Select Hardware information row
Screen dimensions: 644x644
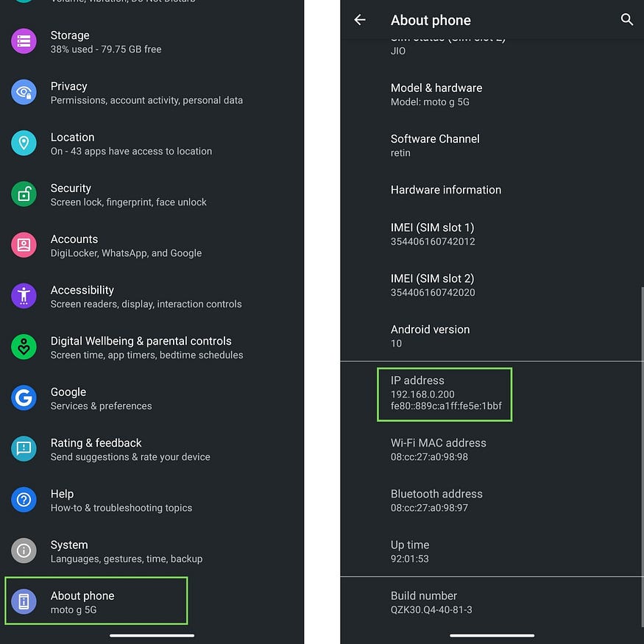[x=492, y=190]
